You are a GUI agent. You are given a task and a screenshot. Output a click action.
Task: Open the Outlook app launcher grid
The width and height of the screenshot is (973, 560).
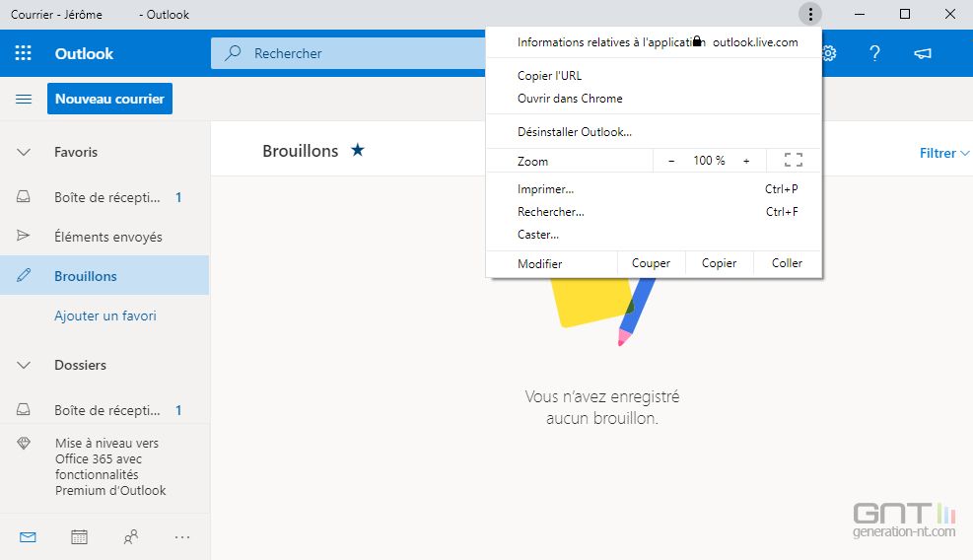pos(23,53)
